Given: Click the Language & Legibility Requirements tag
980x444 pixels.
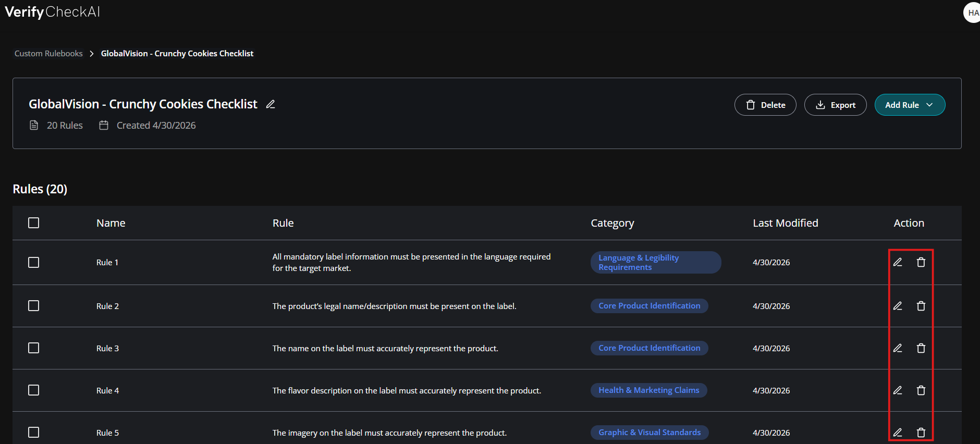Looking at the screenshot, I should 656,262.
